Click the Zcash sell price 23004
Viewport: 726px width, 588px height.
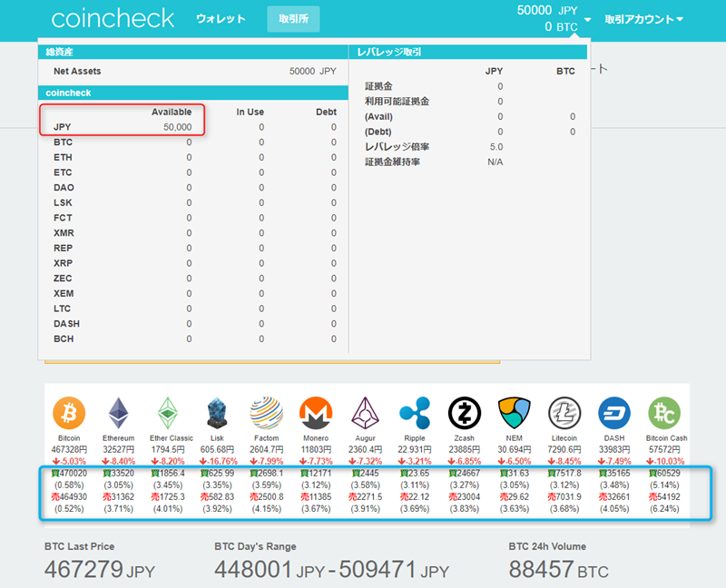(x=465, y=496)
